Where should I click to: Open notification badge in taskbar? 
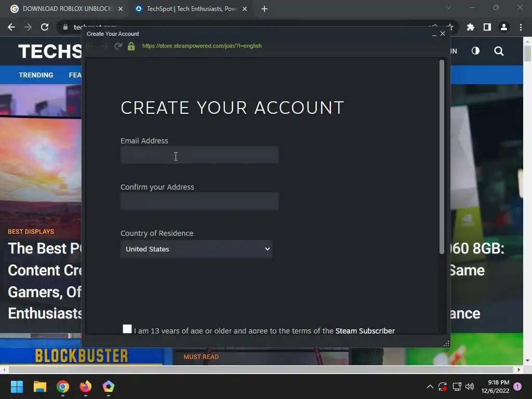[x=517, y=387]
